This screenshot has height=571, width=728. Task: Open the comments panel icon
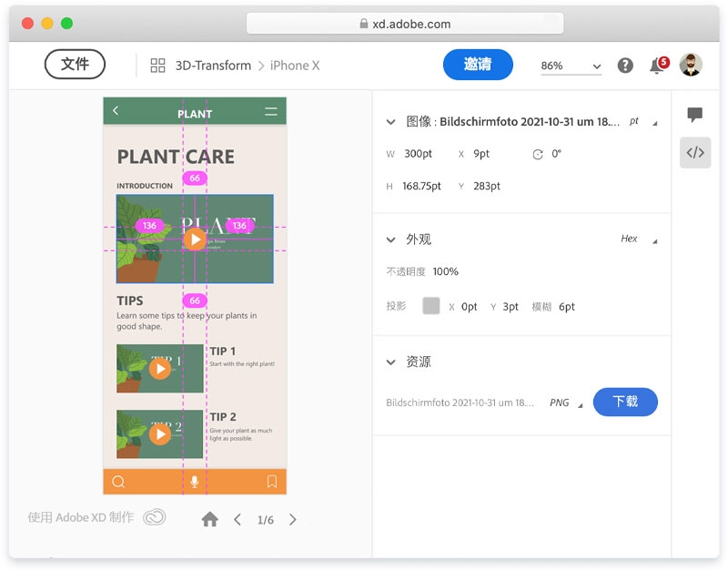pos(695,115)
